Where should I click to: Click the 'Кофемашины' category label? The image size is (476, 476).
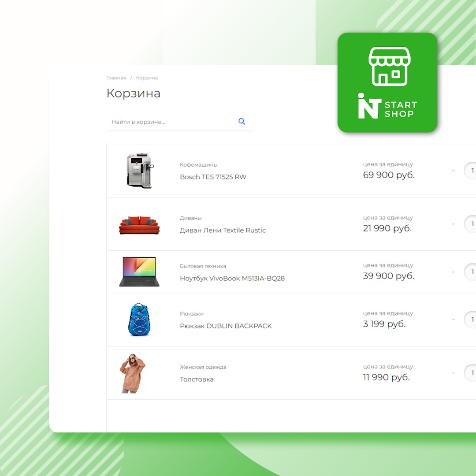coord(198,165)
